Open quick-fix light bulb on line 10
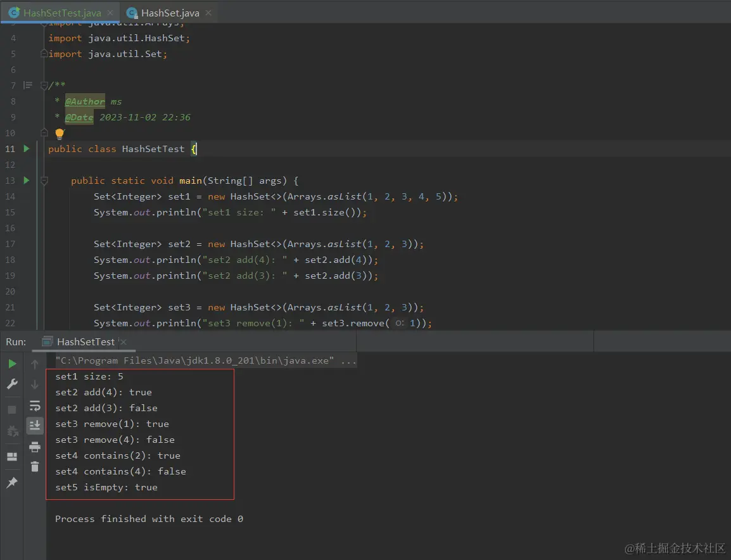This screenshot has height=560, width=731. 59,134
